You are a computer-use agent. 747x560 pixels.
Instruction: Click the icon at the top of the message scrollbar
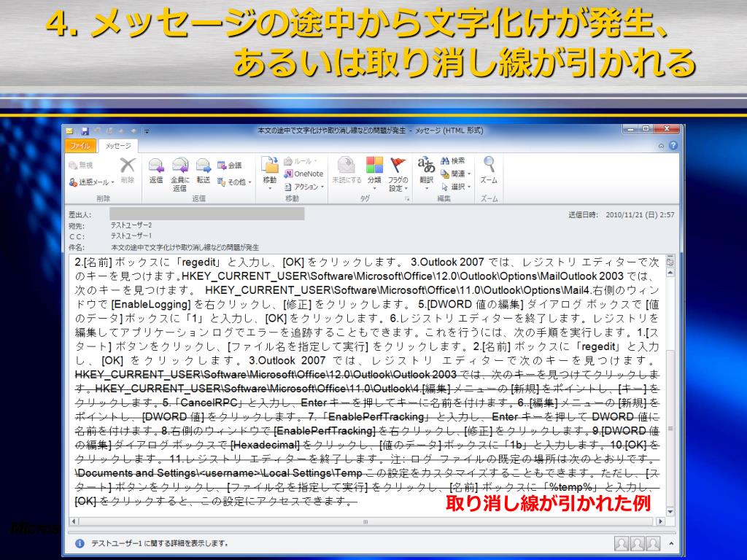click(670, 262)
